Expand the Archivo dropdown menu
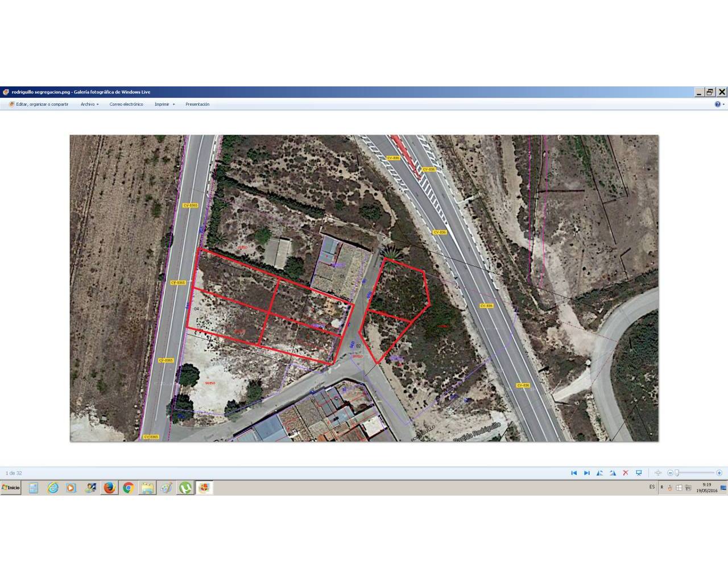The width and height of the screenshot is (728, 582). tap(89, 104)
